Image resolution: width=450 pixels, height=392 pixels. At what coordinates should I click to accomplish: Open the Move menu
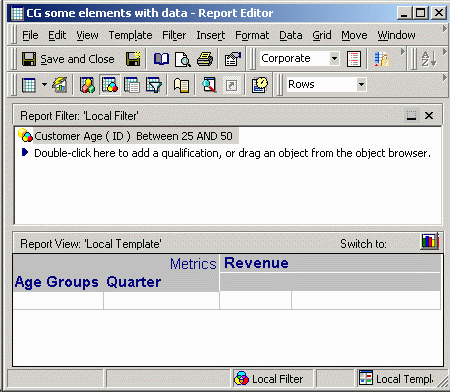(354, 35)
